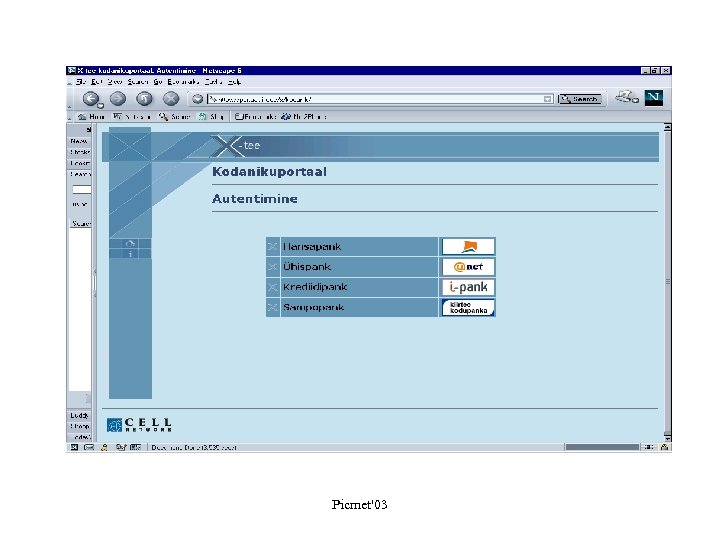Open Mail from status bar envelope icon

click(x=89, y=447)
